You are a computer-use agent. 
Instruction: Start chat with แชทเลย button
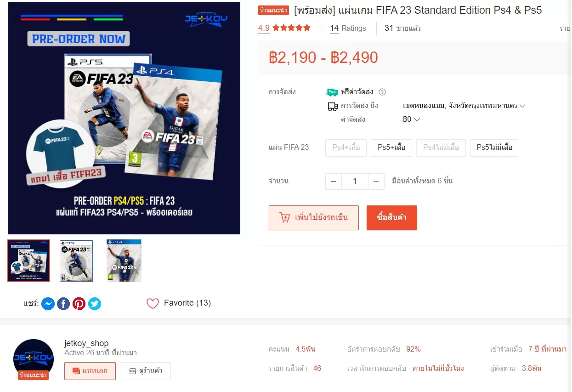90,371
